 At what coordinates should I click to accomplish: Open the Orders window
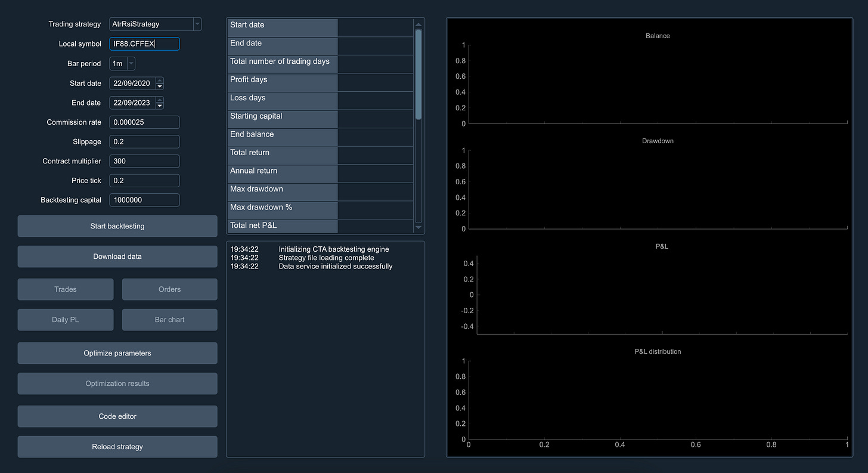169,289
